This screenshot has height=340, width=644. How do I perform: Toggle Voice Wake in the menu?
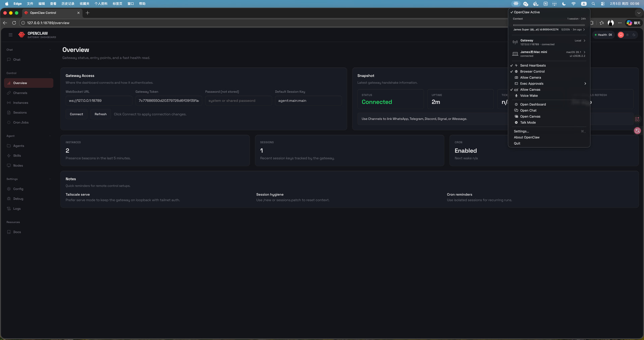529,96
